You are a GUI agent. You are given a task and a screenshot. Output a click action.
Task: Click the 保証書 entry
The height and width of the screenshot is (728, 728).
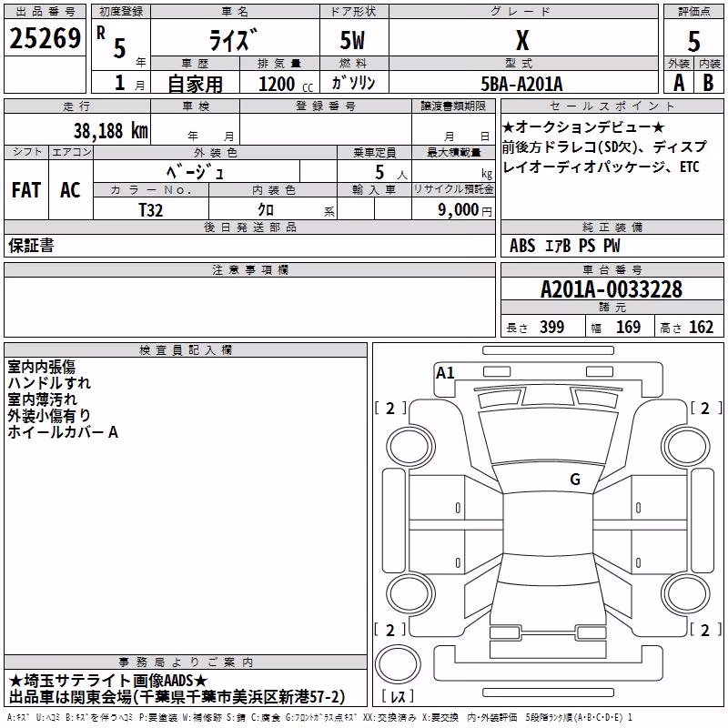click(x=31, y=246)
